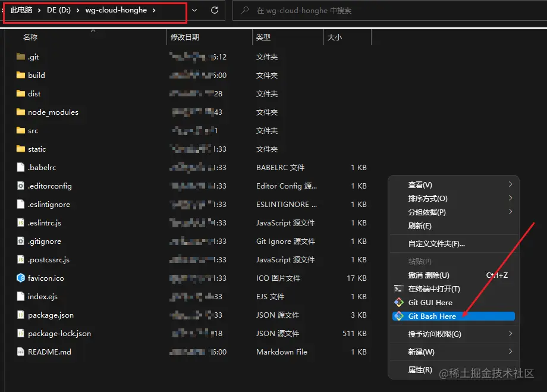Image resolution: width=547 pixels, height=392 pixels.
Task: Click the 3 KB size cell
Action: coord(359,315)
